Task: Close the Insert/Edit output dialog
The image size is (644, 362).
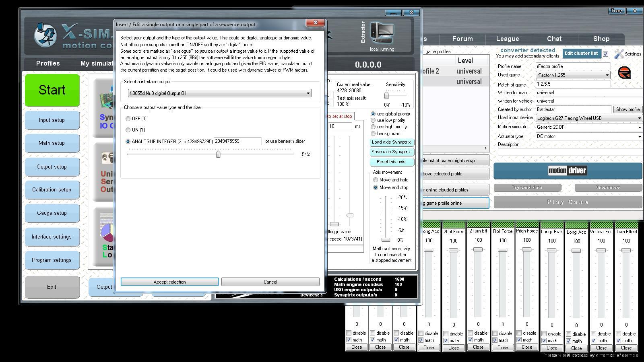Action: point(316,23)
